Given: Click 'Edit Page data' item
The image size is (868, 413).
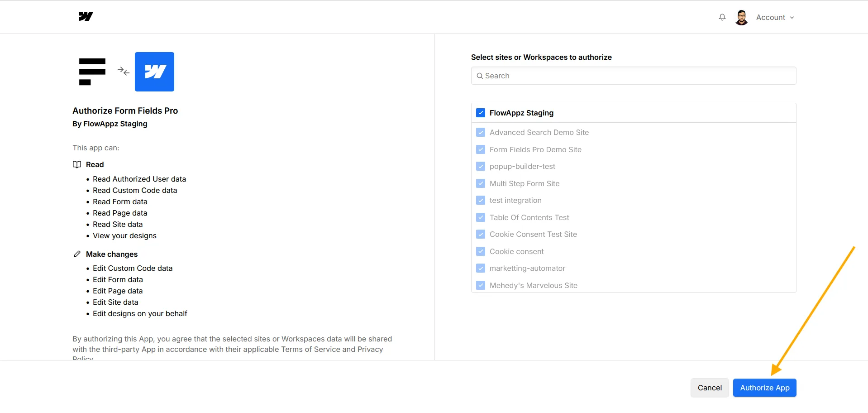Looking at the screenshot, I should (118, 291).
